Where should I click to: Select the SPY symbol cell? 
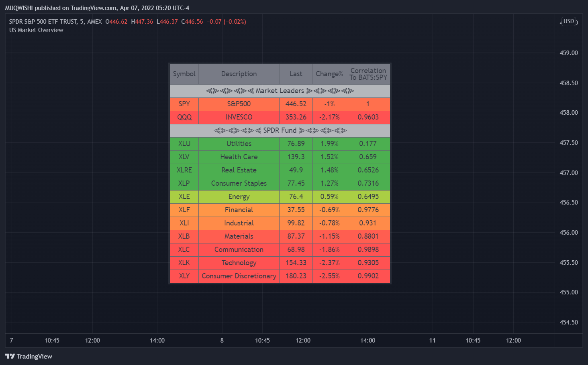[x=184, y=104]
